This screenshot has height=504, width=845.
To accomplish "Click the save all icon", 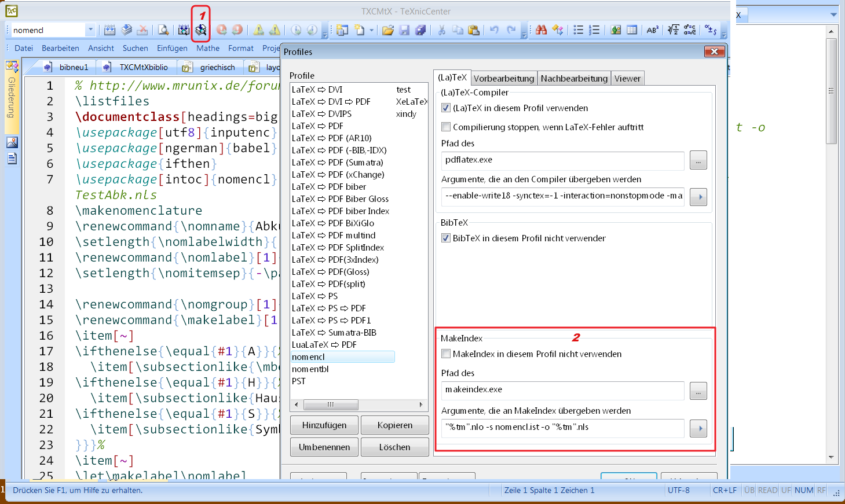I will (421, 30).
